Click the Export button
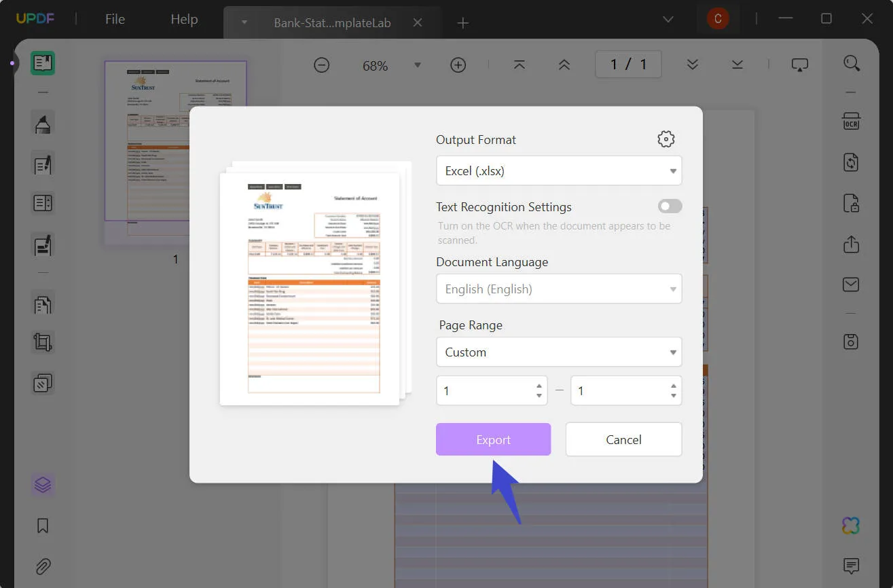 point(494,439)
